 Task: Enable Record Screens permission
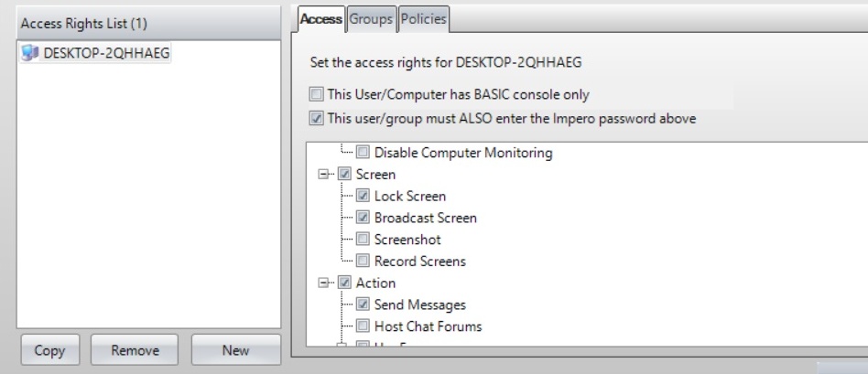tap(363, 262)
